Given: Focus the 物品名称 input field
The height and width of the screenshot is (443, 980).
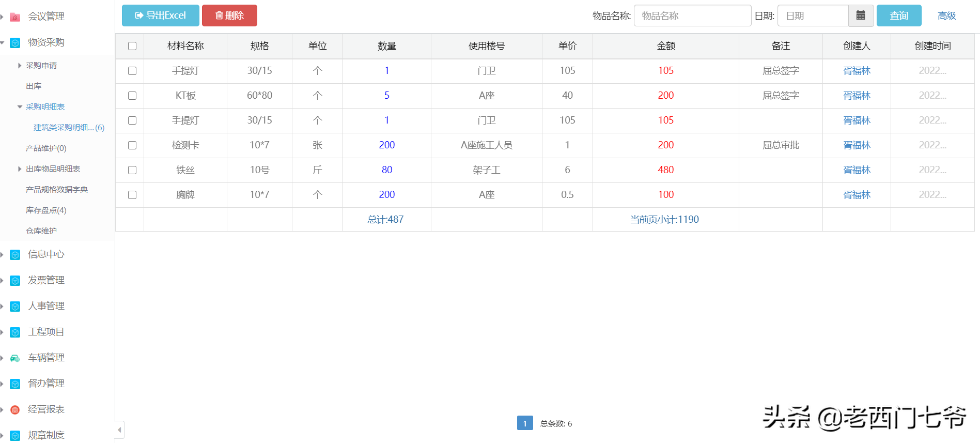Looking at the screenshot, I should point(692,16).
